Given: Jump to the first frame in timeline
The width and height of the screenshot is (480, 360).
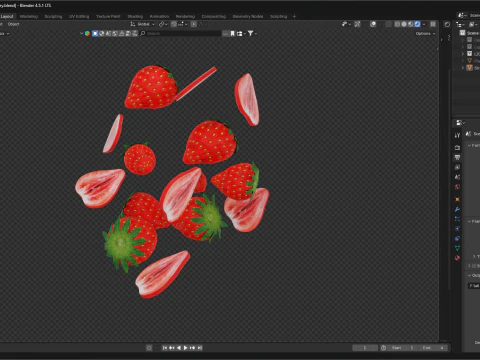Looking at the screenshot, I should tap(165, 348).
